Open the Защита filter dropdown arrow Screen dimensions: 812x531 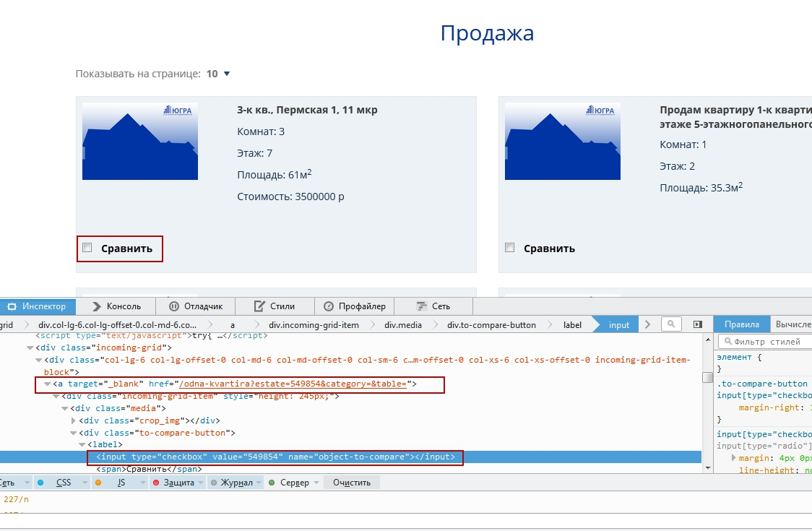pos(200,483)
